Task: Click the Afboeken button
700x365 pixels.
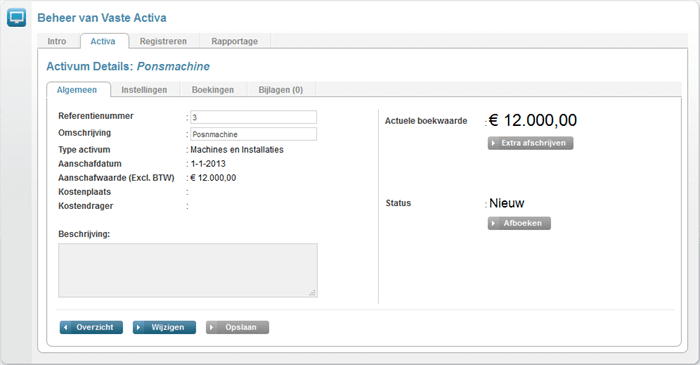Action: [519, 223]
